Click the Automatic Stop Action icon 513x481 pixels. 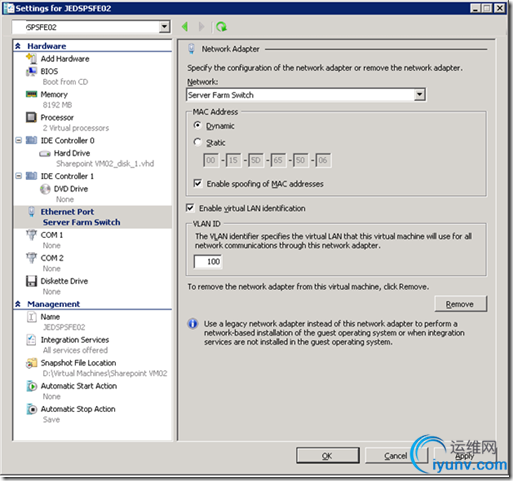(x=31, y=409)
